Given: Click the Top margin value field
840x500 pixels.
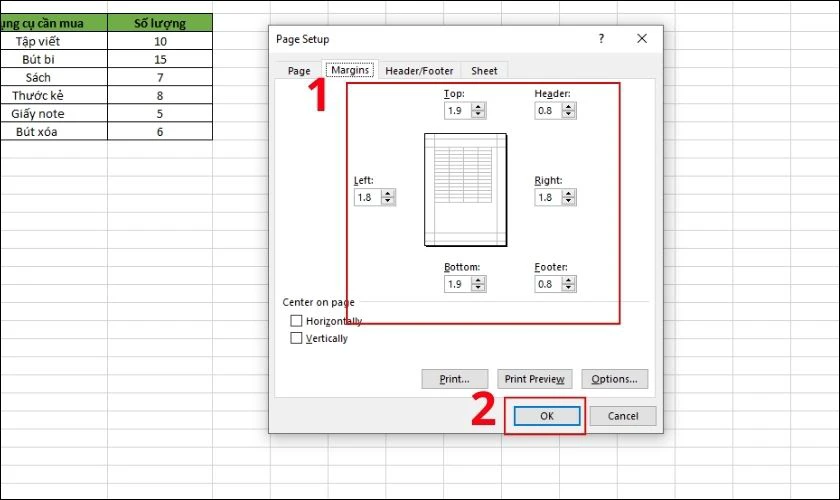Looking at the screenshot, I should pyautogui.click(x=459, y=111).
